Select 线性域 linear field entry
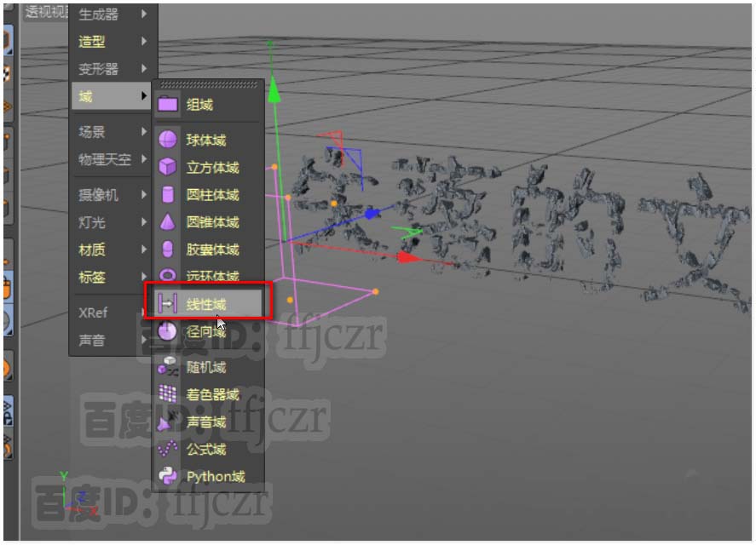Image resolution: width=756 pixels, height=545 pixels. tap(208, 304)
